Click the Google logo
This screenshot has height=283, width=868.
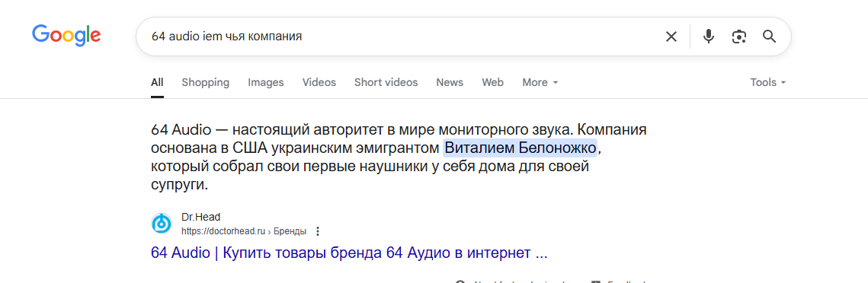(x=66, y=36)
